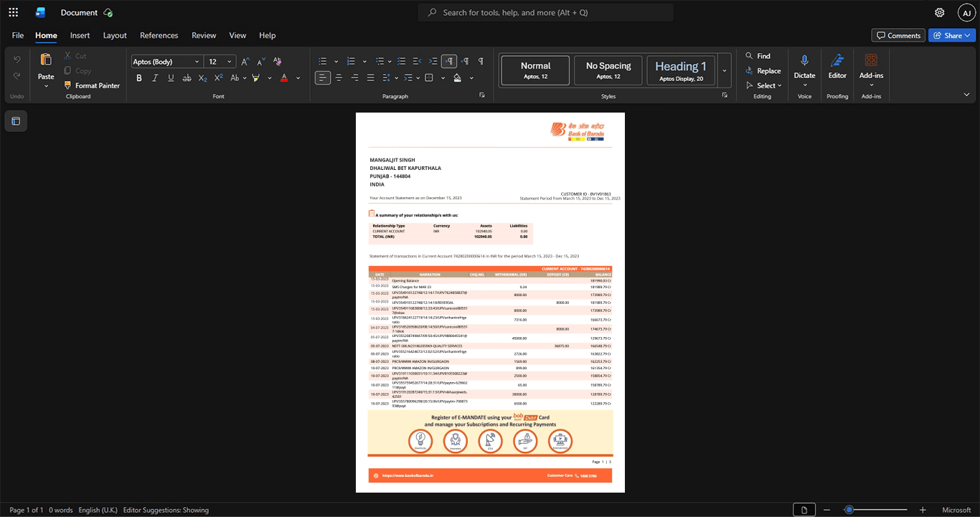The image size is (980, 517).
Task: Expand the Share button dropdown
Action: pos(969,35)
